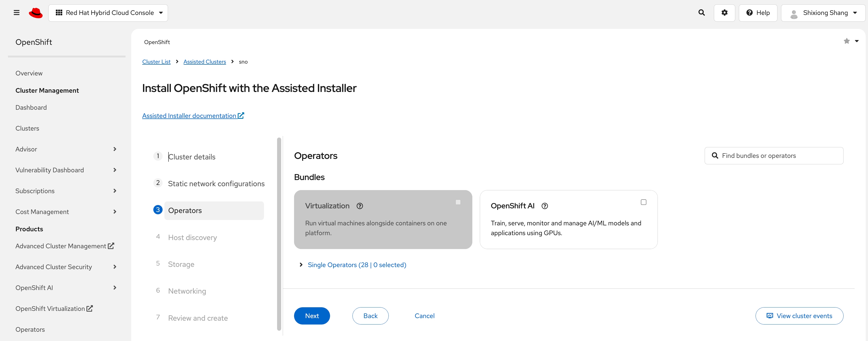Click the 'sno' breadcrumb text
Image resolution: width=868 pixels, height=341 pixels.
click(x=243, y=62)
